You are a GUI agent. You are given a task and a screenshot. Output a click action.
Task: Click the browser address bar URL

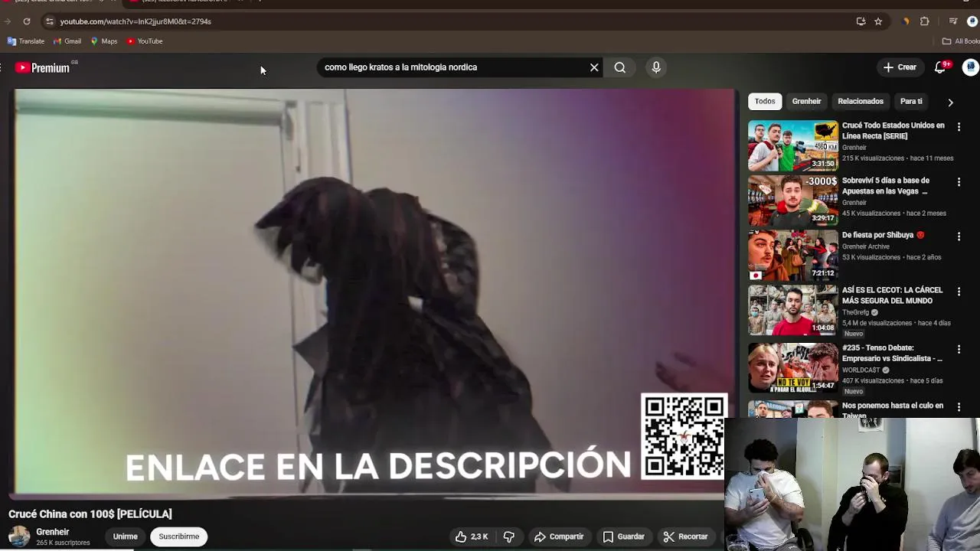click(136, 21)
